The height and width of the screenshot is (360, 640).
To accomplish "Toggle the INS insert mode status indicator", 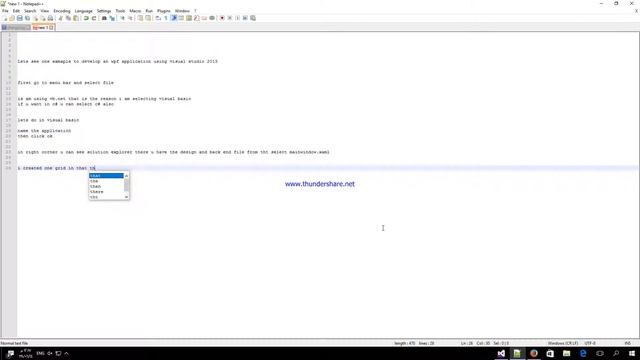I will (x=628, y=343).
